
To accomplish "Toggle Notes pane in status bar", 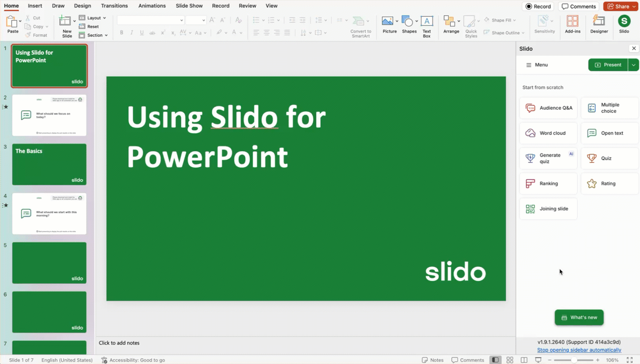I will (x=432, y=360).
